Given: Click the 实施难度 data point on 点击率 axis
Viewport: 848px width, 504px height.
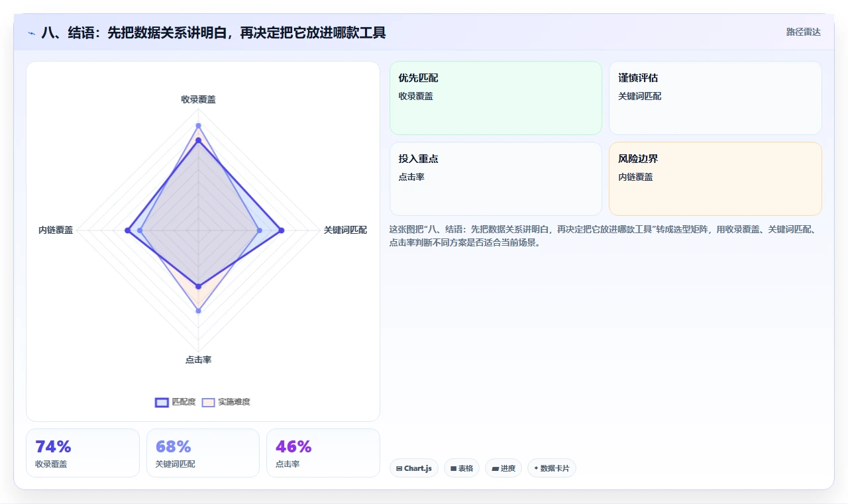Looking at the screenshot, I should coord(198,311).
